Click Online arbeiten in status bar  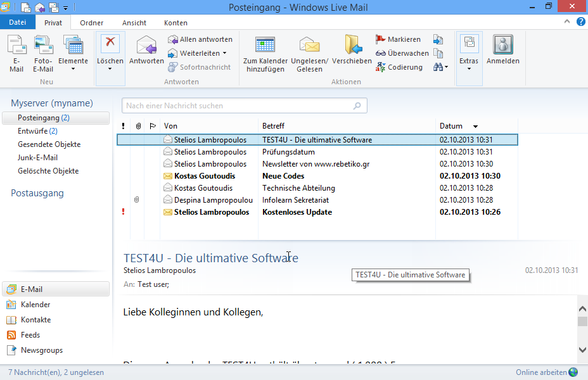(547, 372)
